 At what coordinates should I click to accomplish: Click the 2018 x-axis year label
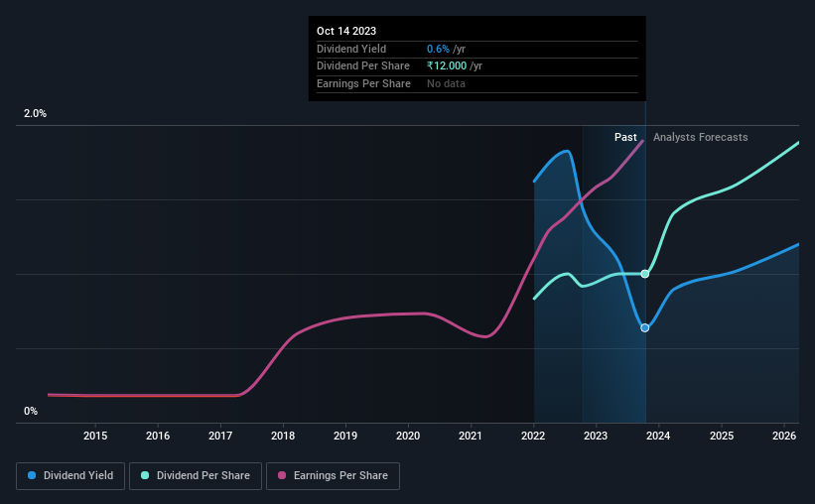[283, 436]
